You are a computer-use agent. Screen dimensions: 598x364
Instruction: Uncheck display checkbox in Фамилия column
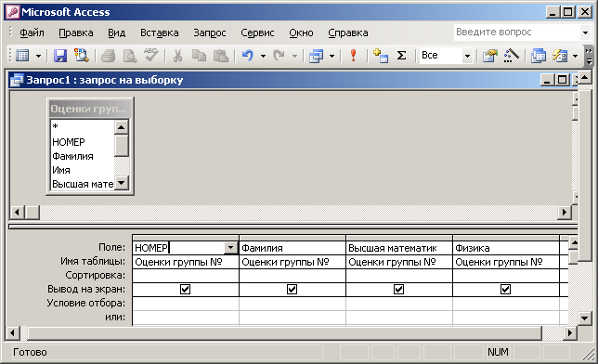pyautogui.click(x=292, y=289)
